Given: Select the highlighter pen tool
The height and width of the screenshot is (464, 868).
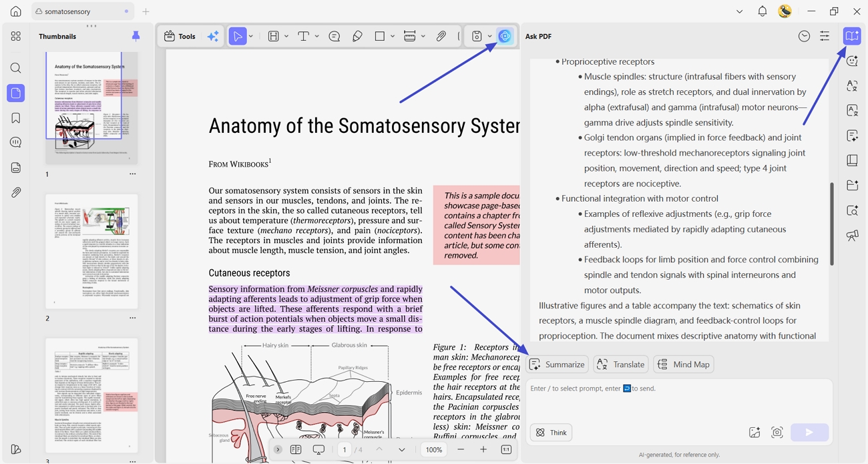Looking at the screenshot, I should (x=357, y=37).
